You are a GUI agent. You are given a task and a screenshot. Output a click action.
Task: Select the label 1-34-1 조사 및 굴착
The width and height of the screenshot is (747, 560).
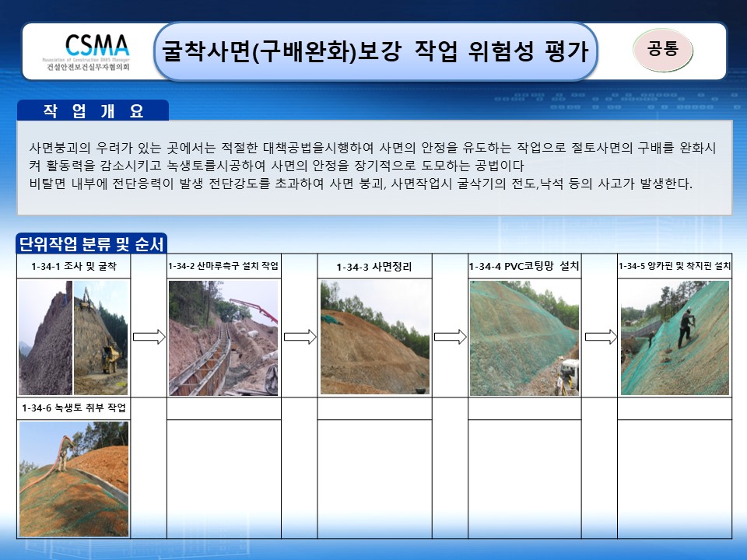coord(74,266)
